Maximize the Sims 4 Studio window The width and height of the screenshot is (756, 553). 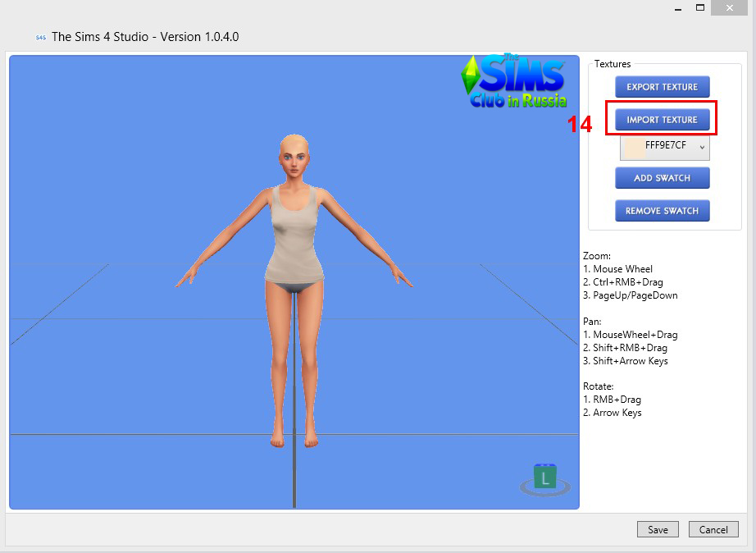(x=700, y=7)
